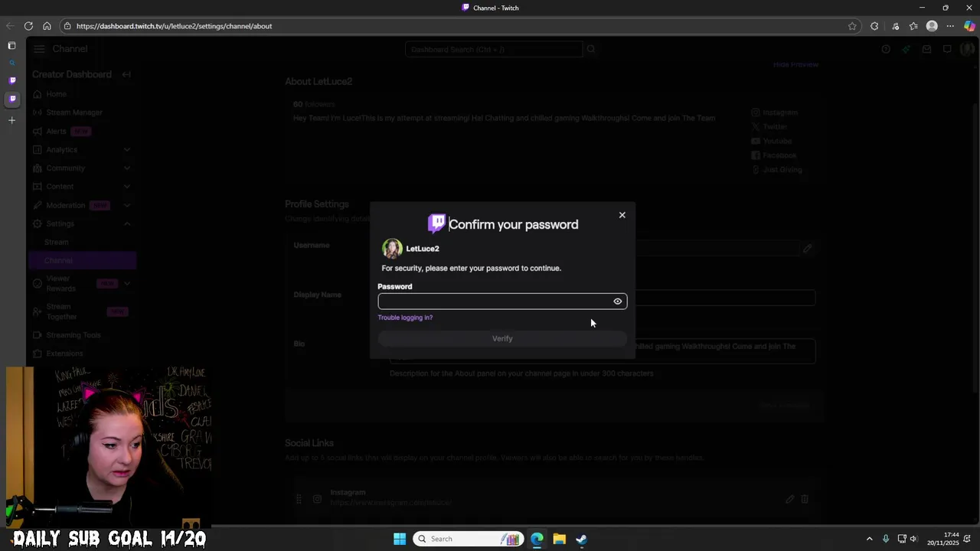Viewport: 980px width, 551px height.
Task: Open the dashboard notifications inbox icon
Action: pyautogui.click(x=926, y=49)
